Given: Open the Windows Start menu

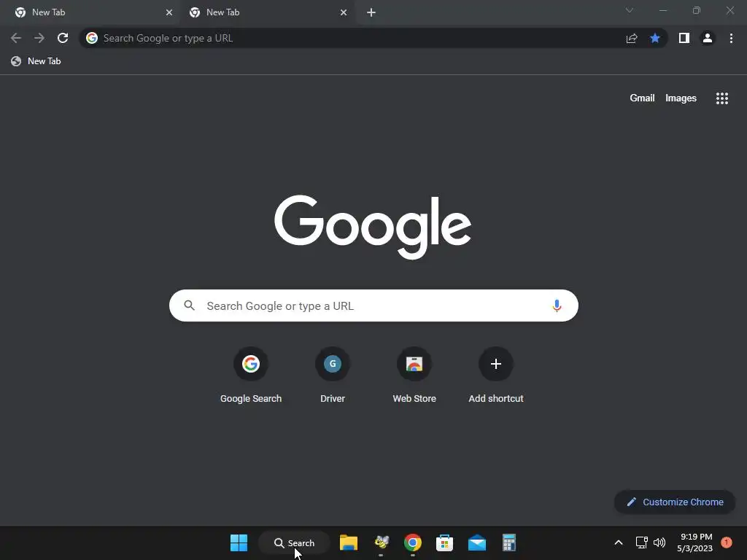Looking at the screenshot, I should pos(239,542).
